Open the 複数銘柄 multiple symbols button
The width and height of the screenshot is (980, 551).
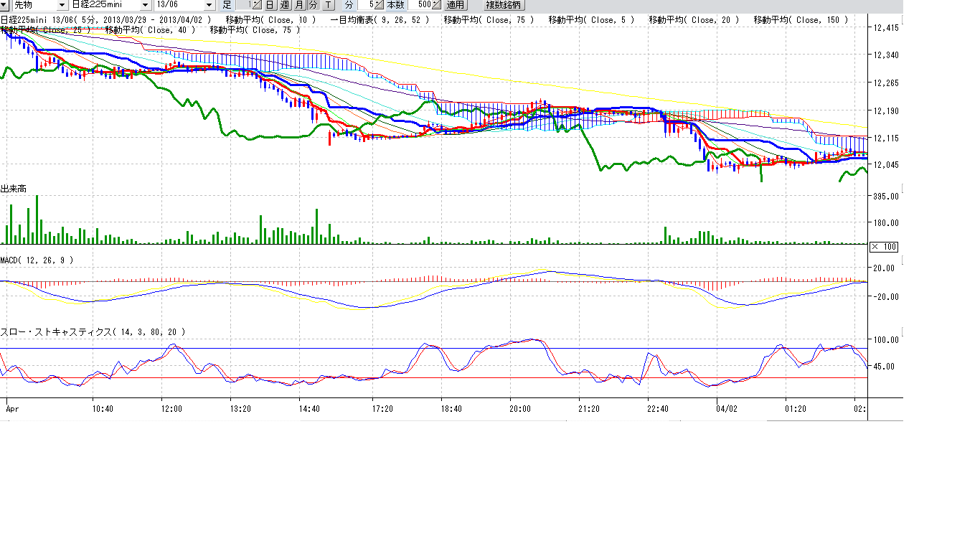504,5
